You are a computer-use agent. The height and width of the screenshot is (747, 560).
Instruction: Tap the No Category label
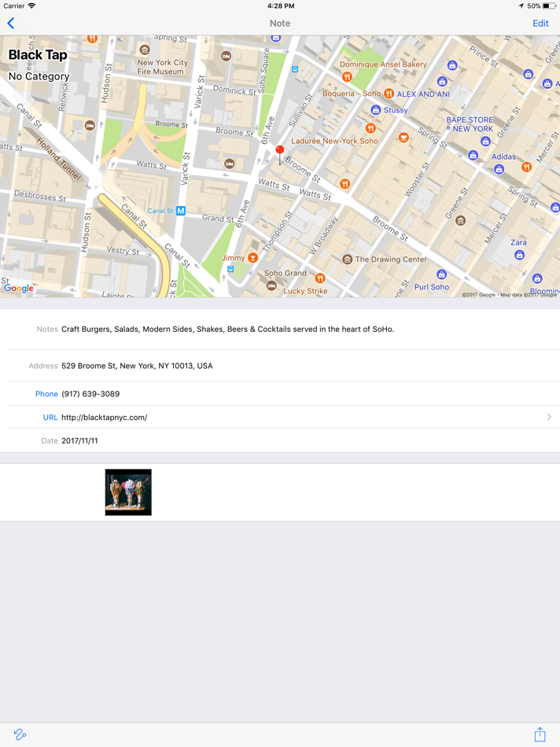pyautogui.click(x=39, y=76)
